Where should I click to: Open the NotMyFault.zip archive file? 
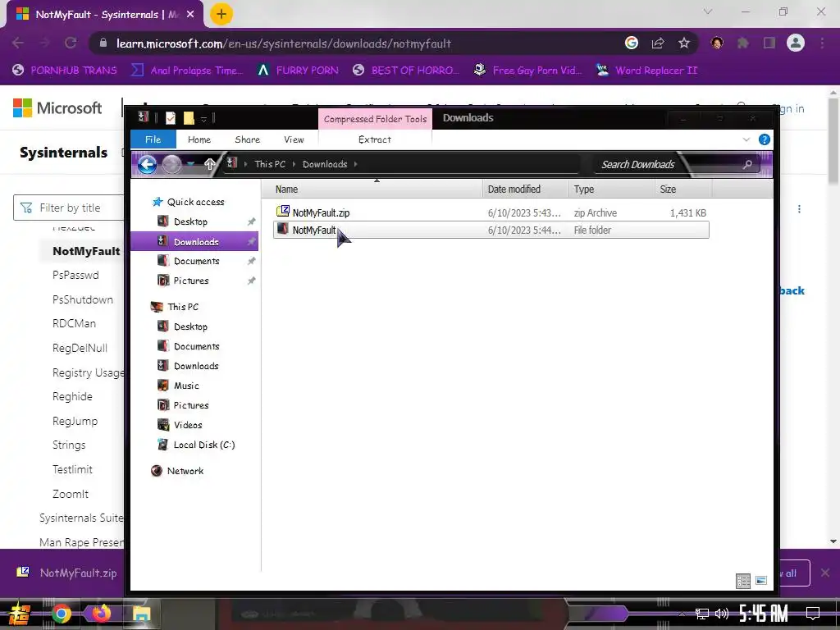321,212
